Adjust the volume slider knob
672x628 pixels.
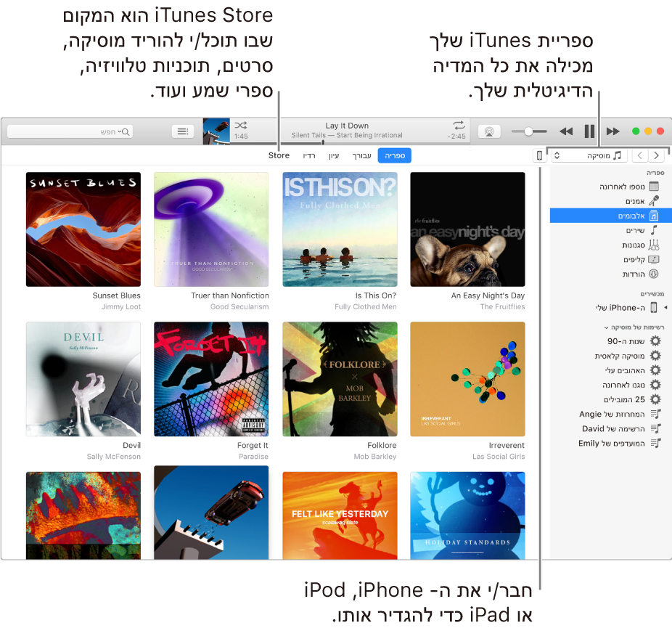[x=528, y=131]
